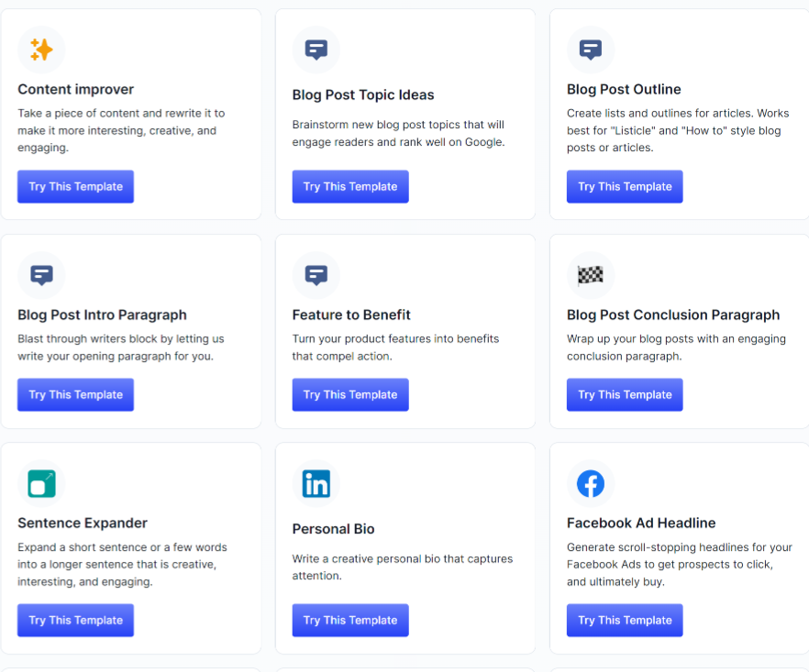The width and height of the screenshot is (809, 672).
Task: Try the Feature to Benefit template
Action: 350,394
